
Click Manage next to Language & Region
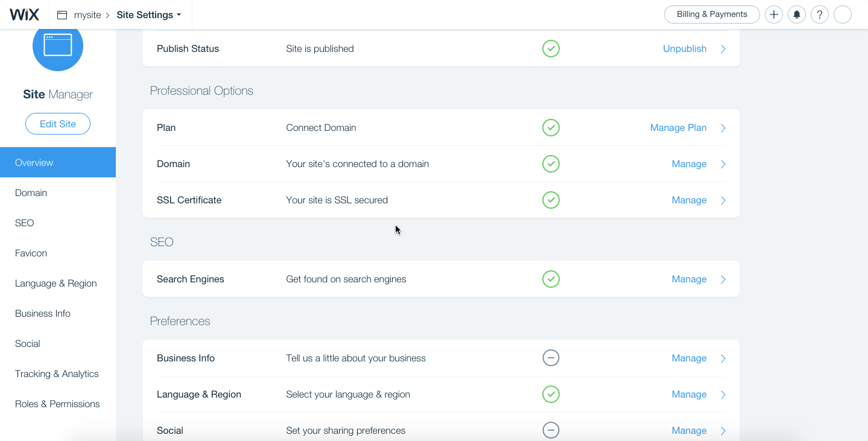pyautogui.click(x=689, y=394)
